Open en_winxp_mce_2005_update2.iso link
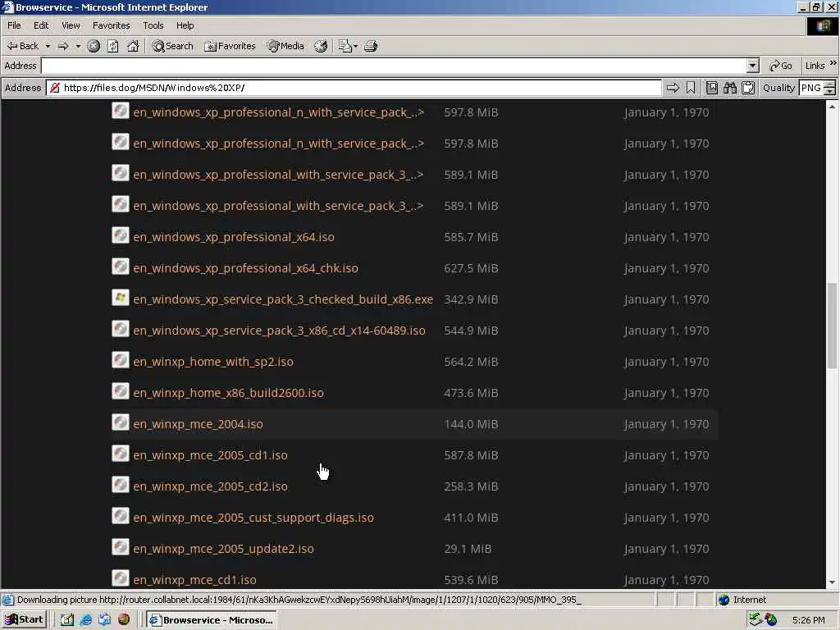840x630 pixels. [223, 549]
